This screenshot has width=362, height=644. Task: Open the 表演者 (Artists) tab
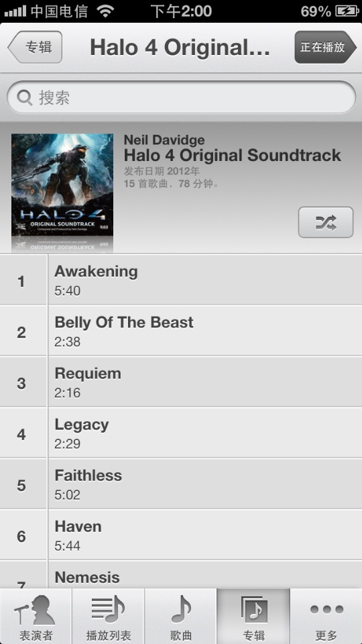36,616
